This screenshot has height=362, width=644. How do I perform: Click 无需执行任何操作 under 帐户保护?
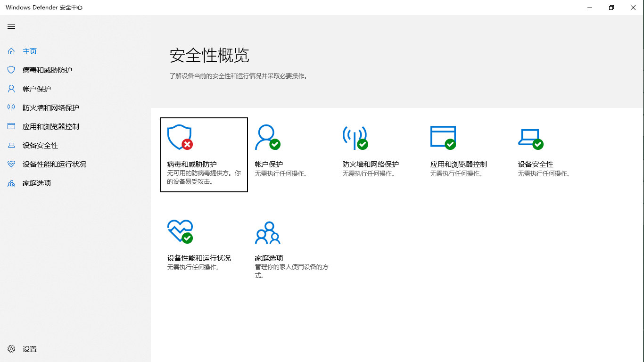pyautogui.click(x=282, y=173)
